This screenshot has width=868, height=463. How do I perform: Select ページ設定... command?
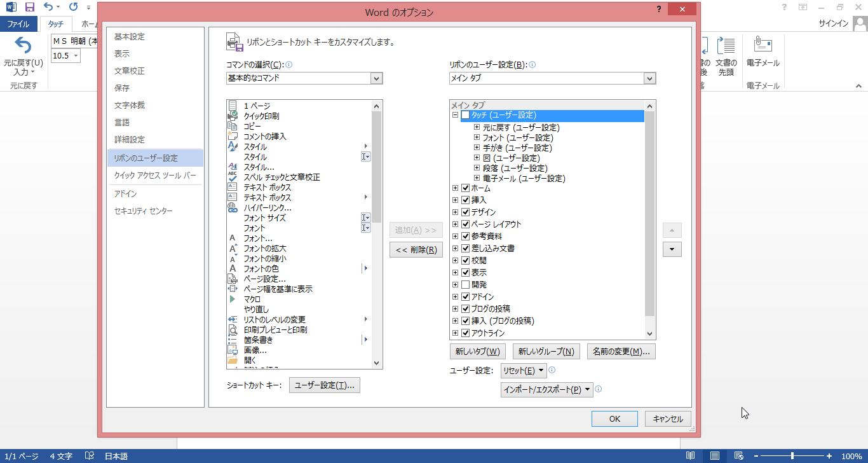pos(264,279)
